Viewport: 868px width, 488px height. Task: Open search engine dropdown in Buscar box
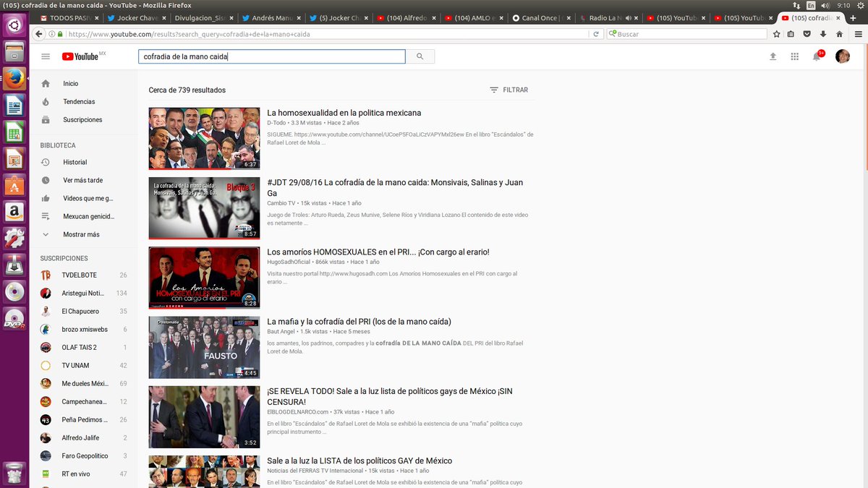coord(613,34)
